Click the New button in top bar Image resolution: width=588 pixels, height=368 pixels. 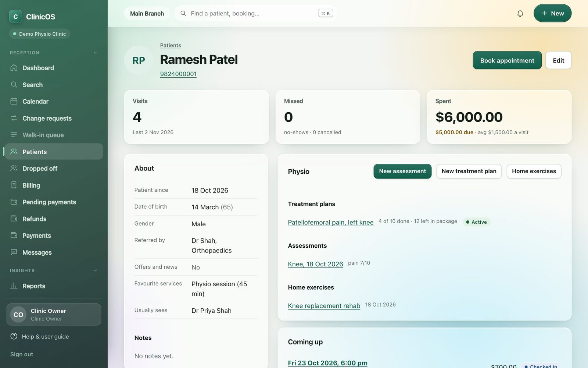pos(552,13)
